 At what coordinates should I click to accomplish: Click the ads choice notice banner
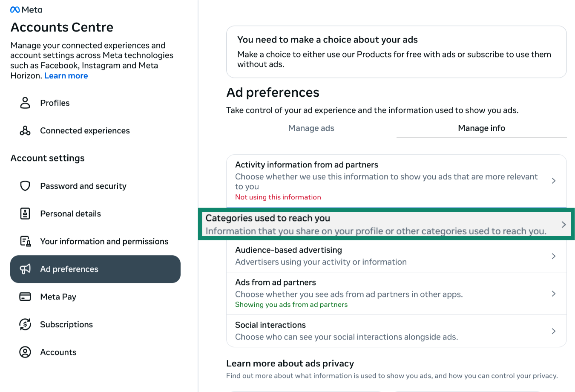click(x=396, y=52)
